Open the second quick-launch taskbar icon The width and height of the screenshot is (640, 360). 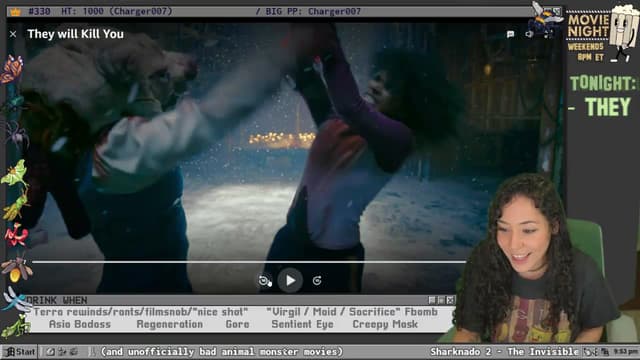(x=62, y=351)
